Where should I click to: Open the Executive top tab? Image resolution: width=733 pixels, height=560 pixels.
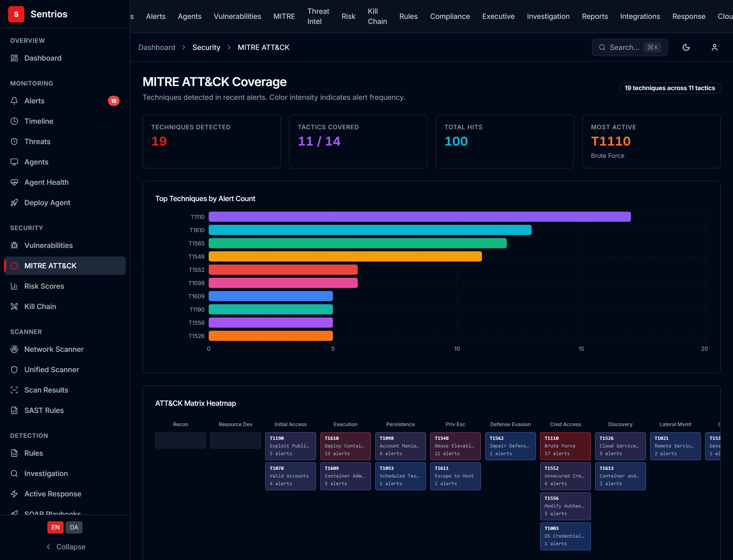pos(498,16)
